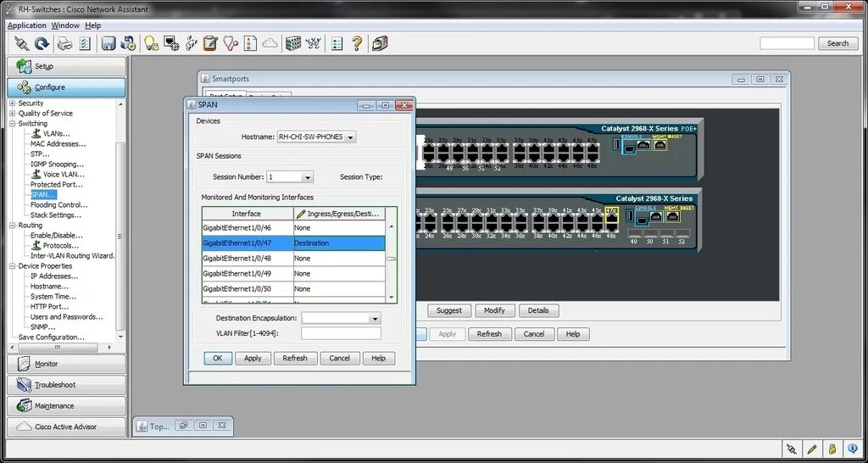Open the Window menu

(65, 25)
